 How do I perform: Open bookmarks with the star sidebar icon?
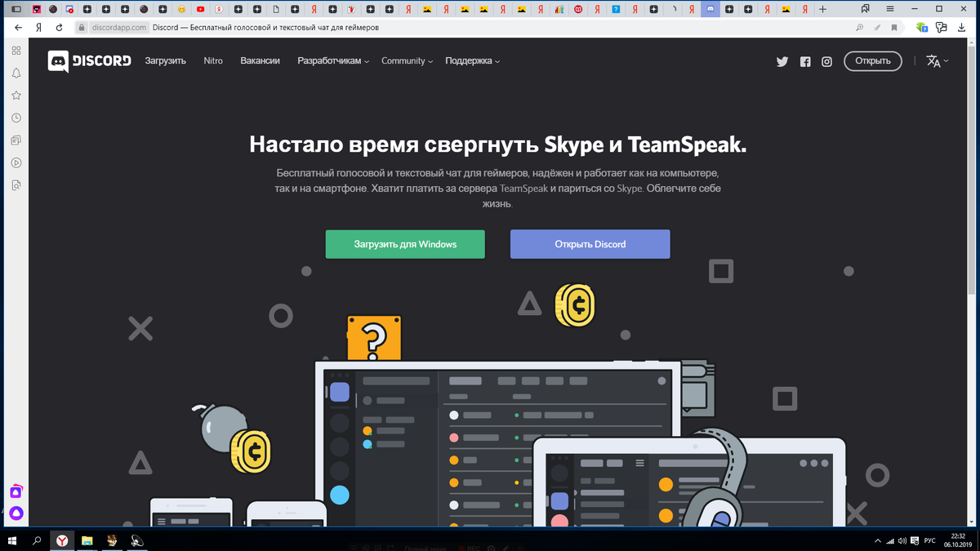pyautogui.click(x=16, y=96)
